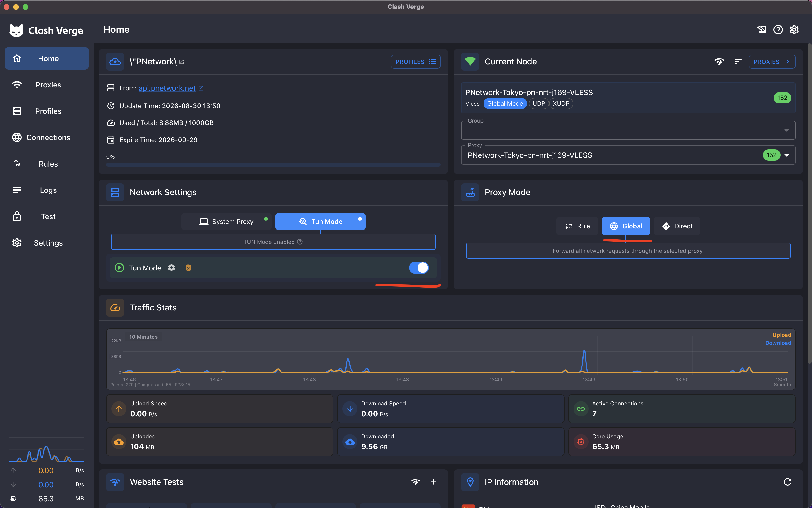Open the Home page in sidebar
This screenshot has width=812, height=508.
click(47, 59)
